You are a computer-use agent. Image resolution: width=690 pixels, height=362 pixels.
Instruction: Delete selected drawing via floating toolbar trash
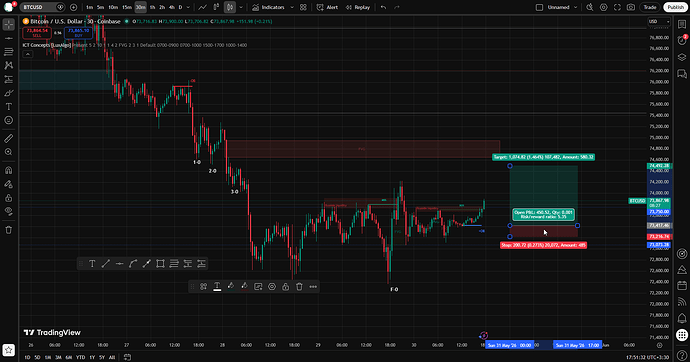(299, 286)
